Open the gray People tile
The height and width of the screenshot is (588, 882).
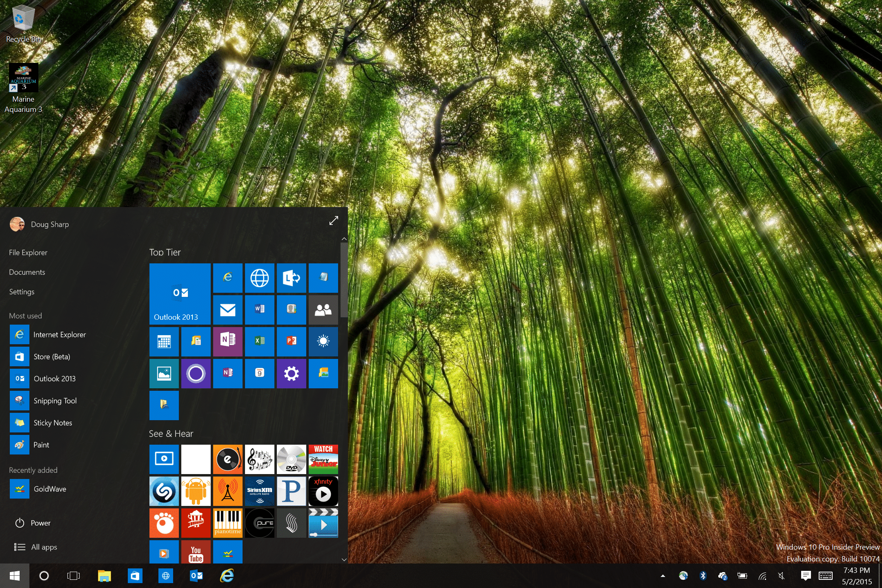(323, 310)
